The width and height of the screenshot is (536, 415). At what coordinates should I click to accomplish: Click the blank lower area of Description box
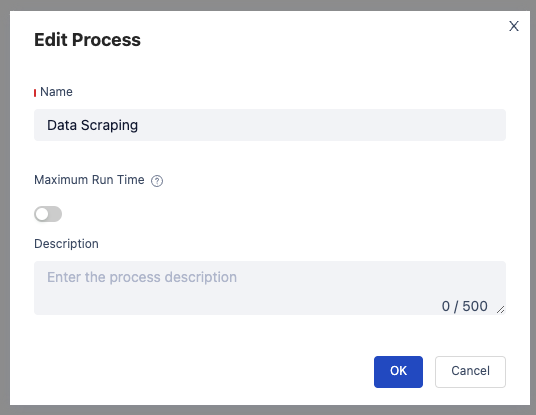pyautogui.click(x=239, y=303)
